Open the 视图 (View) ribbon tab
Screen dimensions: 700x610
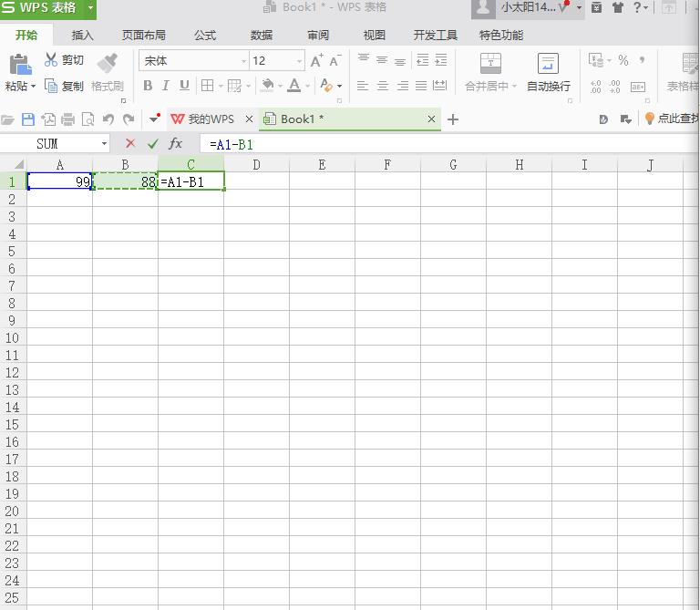click(374, 35)
